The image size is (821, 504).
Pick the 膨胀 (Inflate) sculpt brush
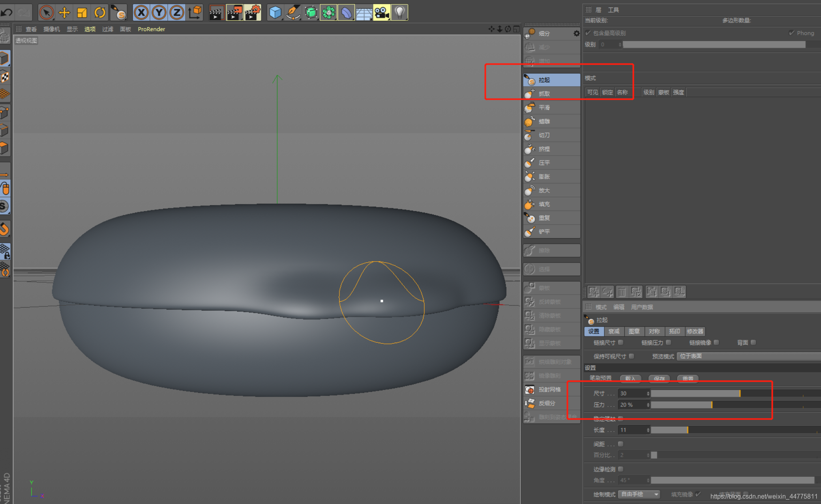click(x=544, y=176)
